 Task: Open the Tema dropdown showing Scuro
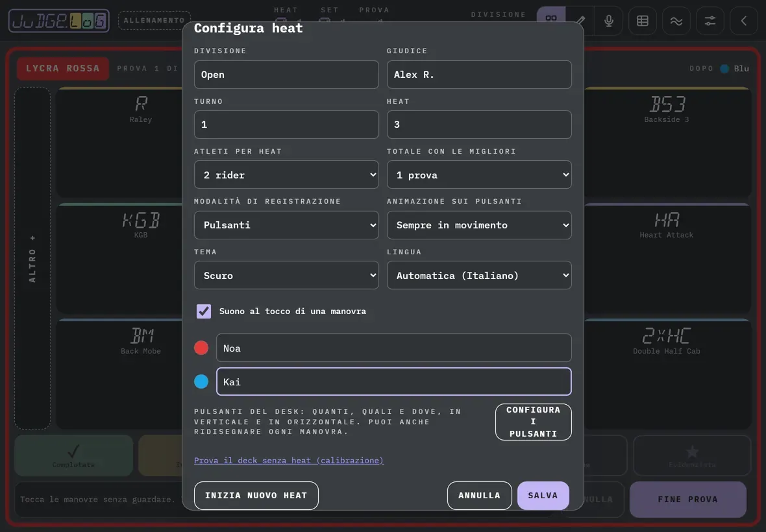point(286,275)
